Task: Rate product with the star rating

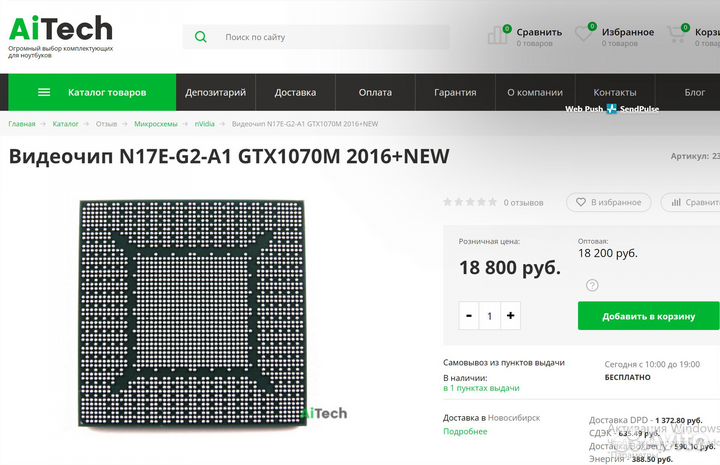Action: point(470,202)
